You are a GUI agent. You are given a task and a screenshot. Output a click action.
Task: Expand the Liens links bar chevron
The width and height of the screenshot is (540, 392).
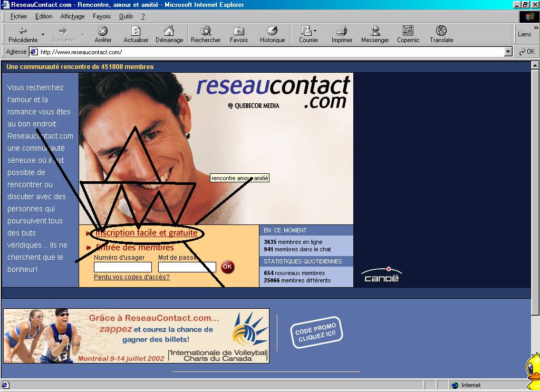pyautogui.click(x=536, y=27)
